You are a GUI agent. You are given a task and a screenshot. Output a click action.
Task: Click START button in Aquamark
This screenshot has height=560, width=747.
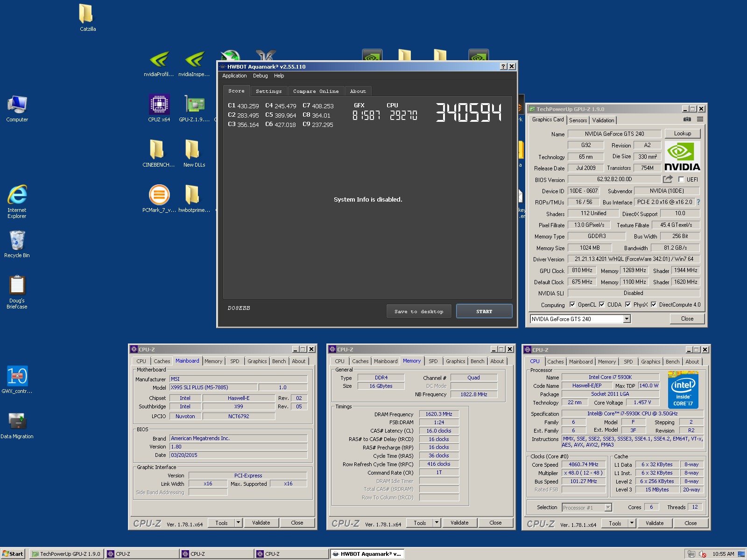[484, 311]
